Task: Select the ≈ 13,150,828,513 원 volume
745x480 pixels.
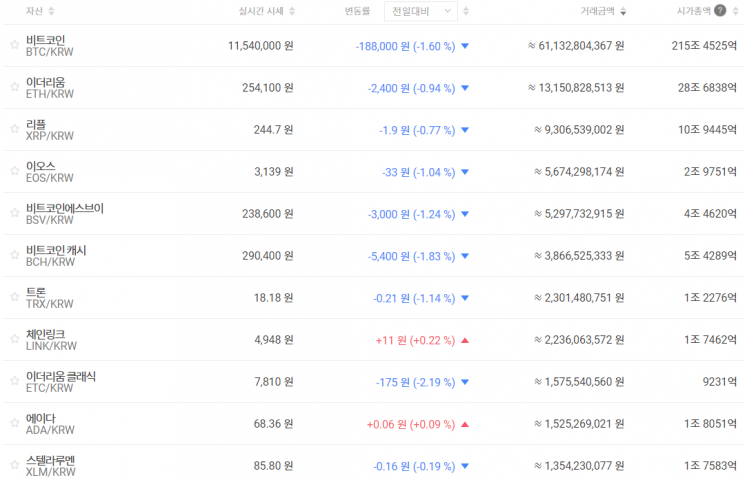Action: pyautogui.click(x=576, y=87)
